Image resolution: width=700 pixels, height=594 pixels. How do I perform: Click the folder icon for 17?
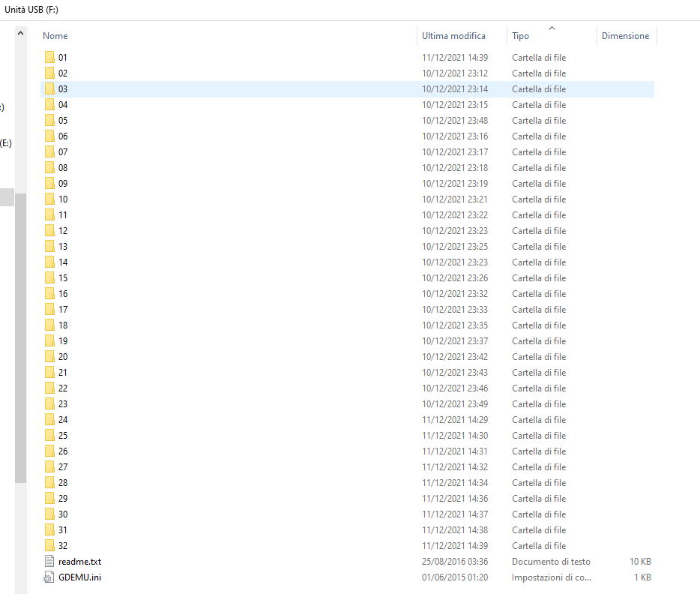(49, 309)
